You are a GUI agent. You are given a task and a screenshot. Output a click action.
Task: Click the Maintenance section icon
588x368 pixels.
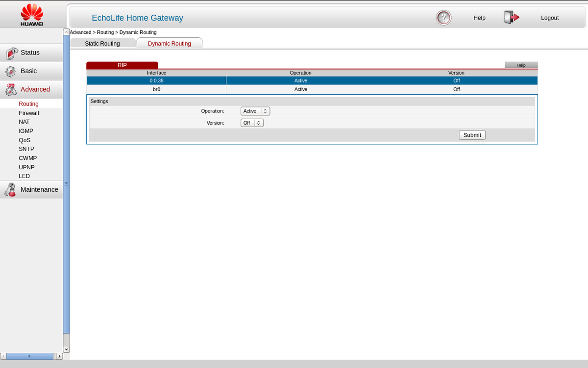(11, 189)
